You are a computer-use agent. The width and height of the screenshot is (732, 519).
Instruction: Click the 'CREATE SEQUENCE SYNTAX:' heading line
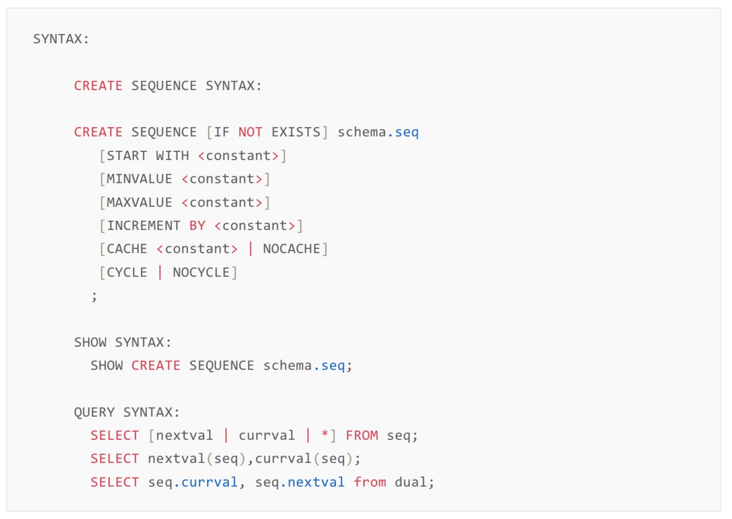(167, 86)
